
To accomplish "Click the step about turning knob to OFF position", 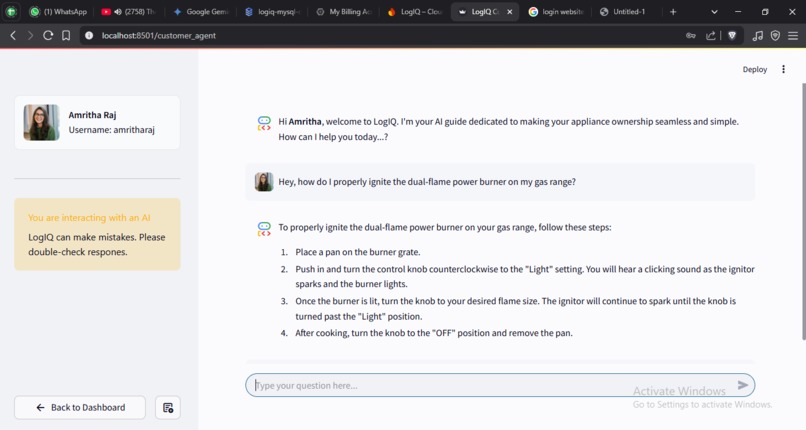I will (434, 333).
